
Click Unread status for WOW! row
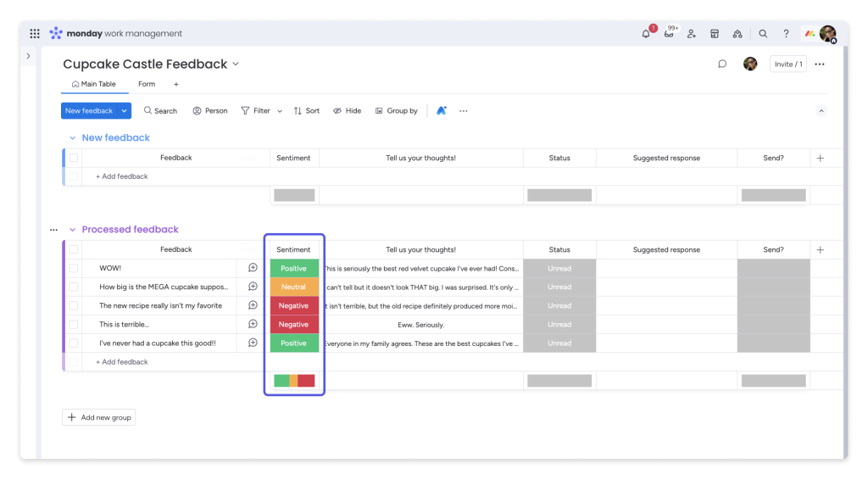[x=559, y=269]
